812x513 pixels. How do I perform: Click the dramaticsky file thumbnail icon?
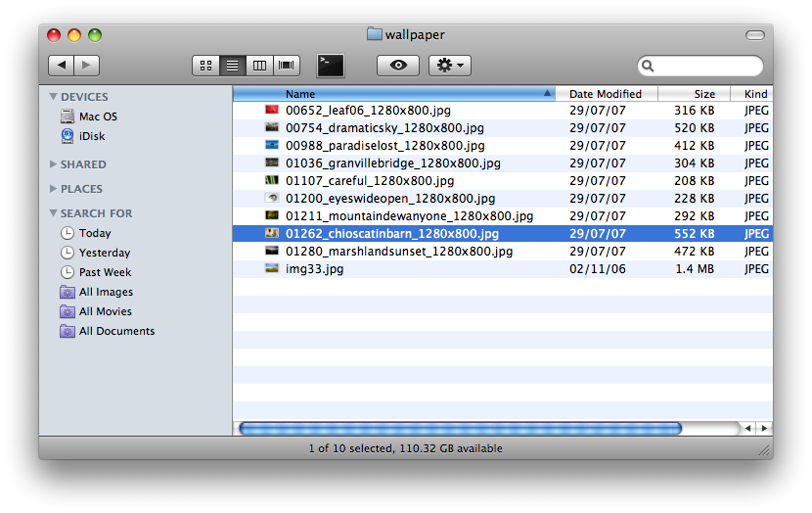point(272,127)
